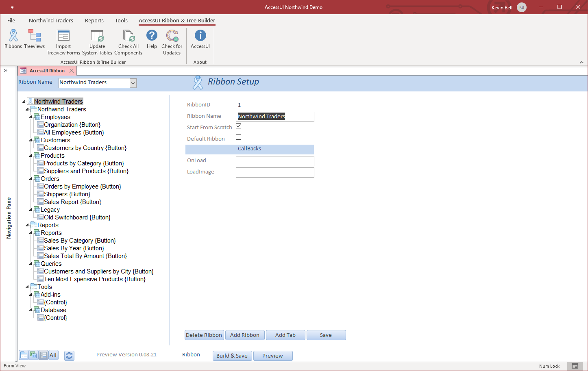Click the Ribbon Name text field
This screenshot has width=588, height=371.
click(x=275, y=117)
